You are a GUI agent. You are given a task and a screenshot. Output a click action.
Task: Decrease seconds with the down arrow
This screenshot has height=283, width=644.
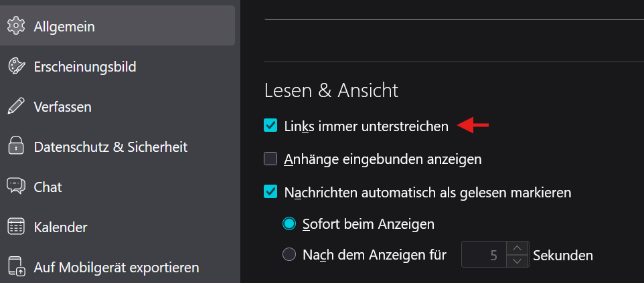point(516,261)
